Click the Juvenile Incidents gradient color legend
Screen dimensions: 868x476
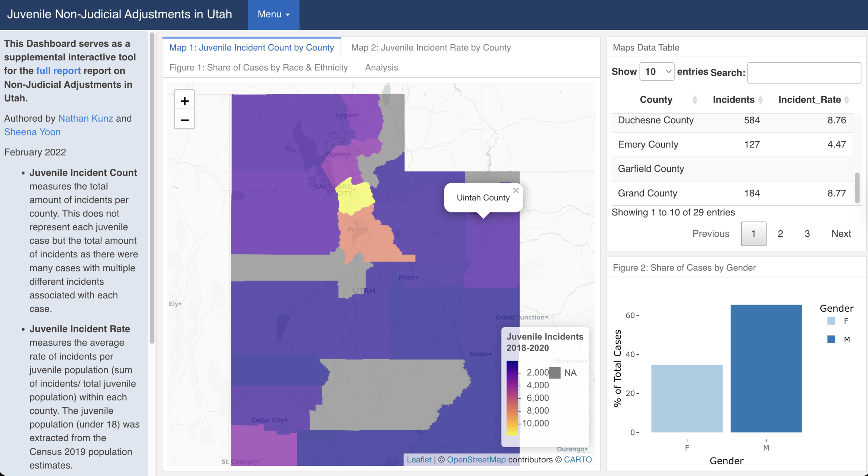[512, 398]
